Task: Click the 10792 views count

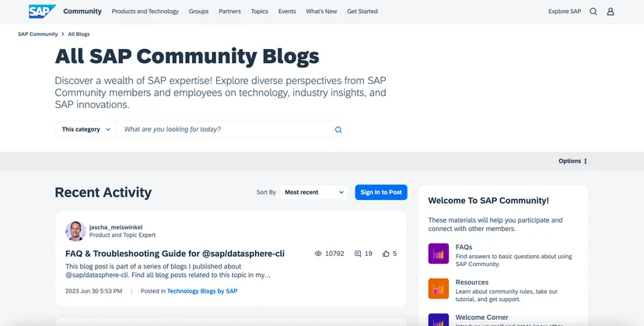Action: tap(334, 254)
